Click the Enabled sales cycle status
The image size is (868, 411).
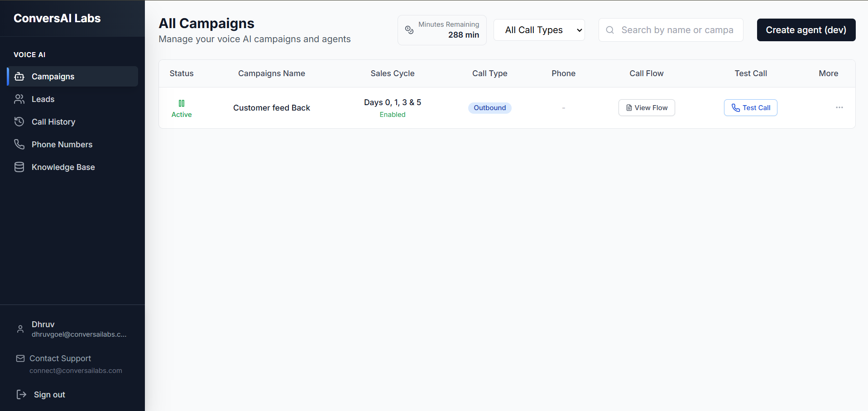[393, 115]
